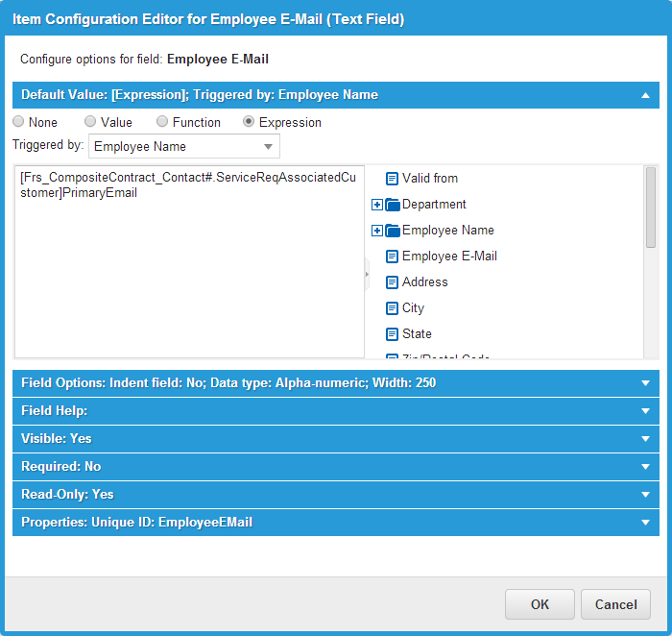The width and height of the screenshot is (672, 636).
Task: Click the Department folder icon
Action: [392, 205]
